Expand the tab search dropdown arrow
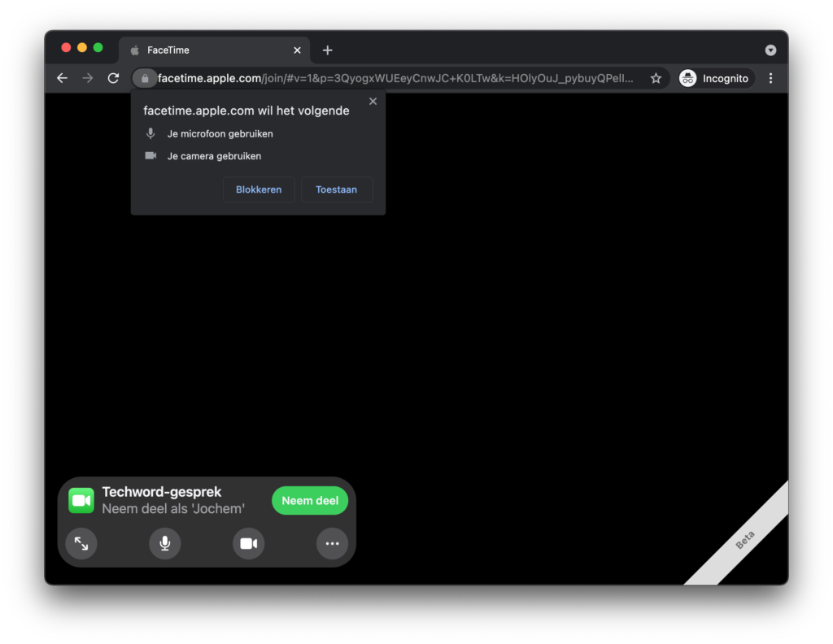The image size is (833, 644). [x=771, y=50]
